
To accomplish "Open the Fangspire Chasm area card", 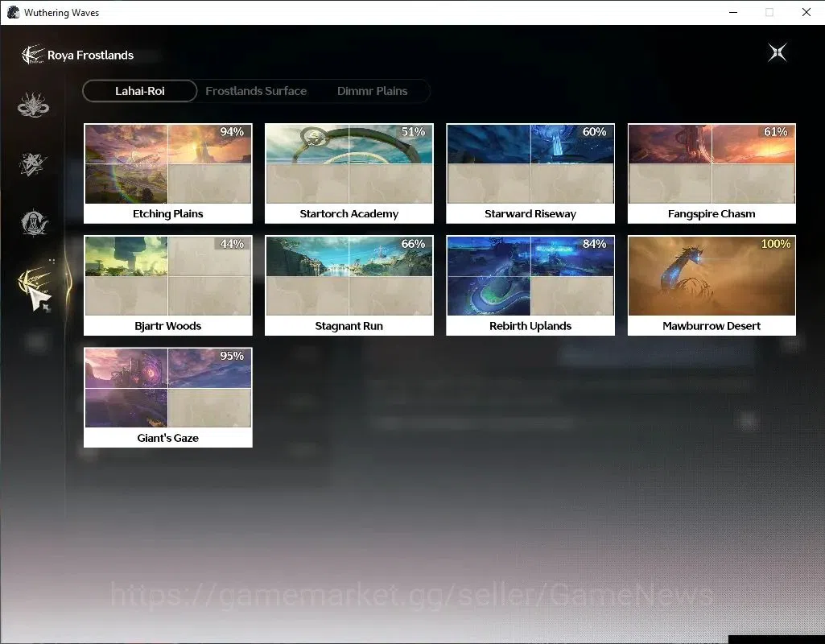I will (x=712, y=174).
